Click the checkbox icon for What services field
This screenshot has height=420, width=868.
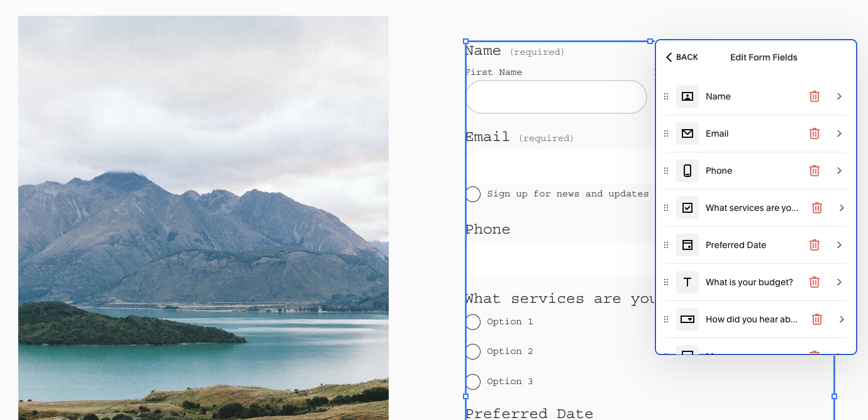[687, 208]
